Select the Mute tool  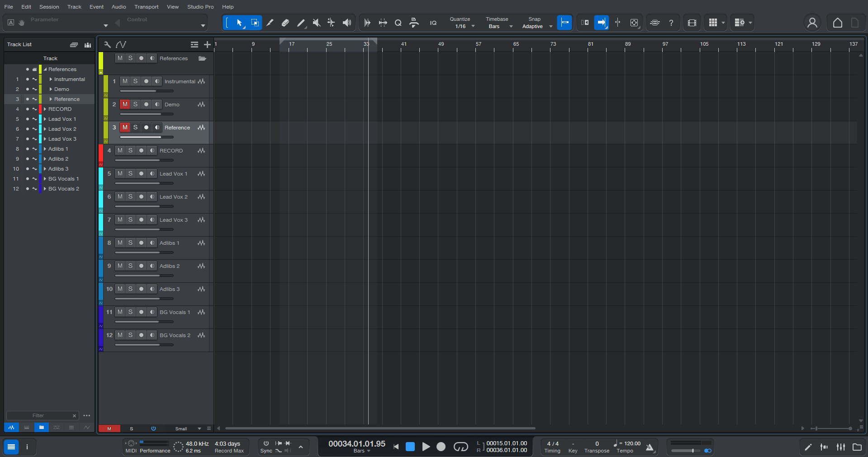[316, 23]
